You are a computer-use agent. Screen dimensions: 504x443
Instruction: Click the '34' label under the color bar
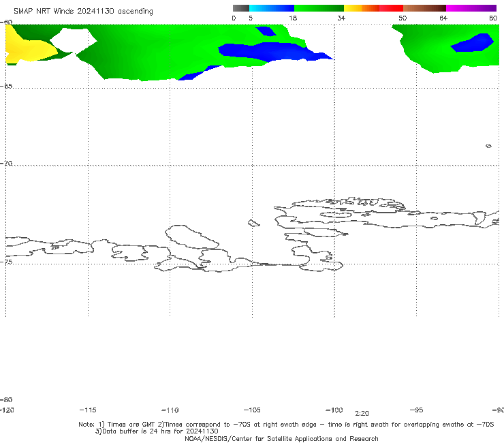coord(341,18)
